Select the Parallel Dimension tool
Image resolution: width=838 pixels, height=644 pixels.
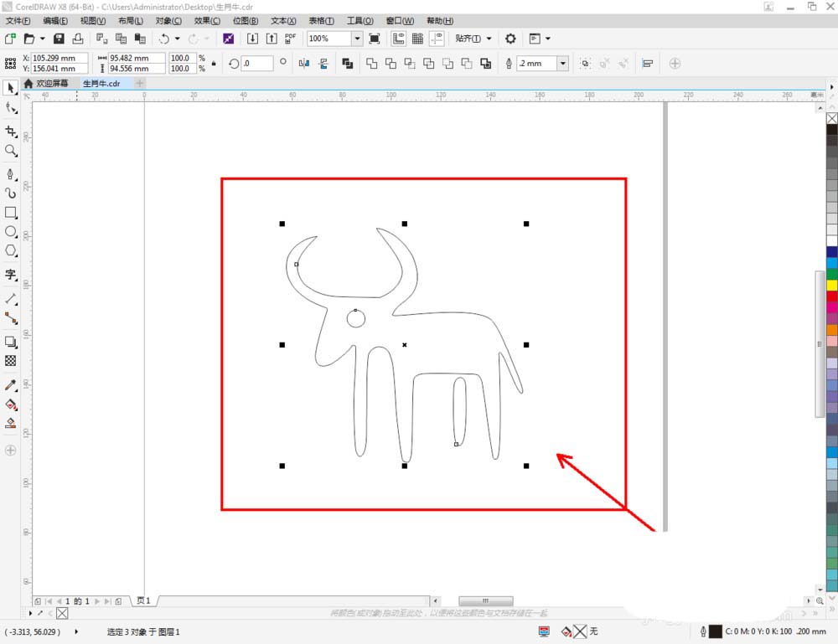tap(11, 299)
